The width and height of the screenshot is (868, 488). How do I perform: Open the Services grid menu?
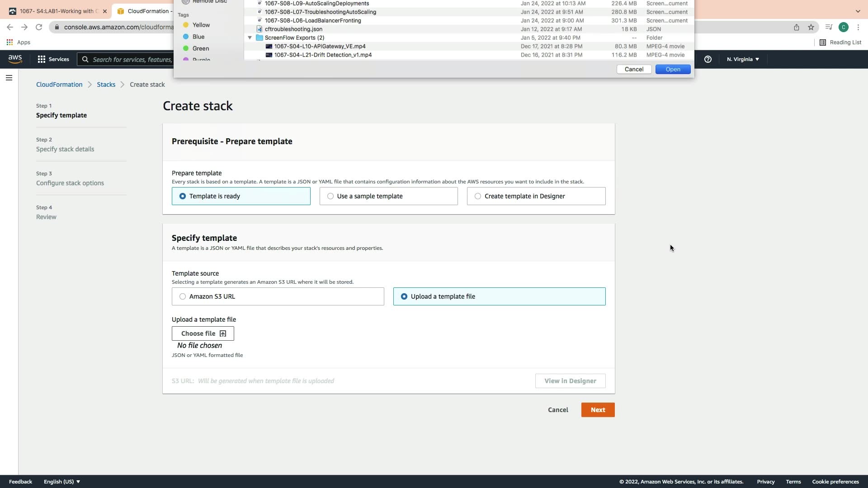click(53, 59)
